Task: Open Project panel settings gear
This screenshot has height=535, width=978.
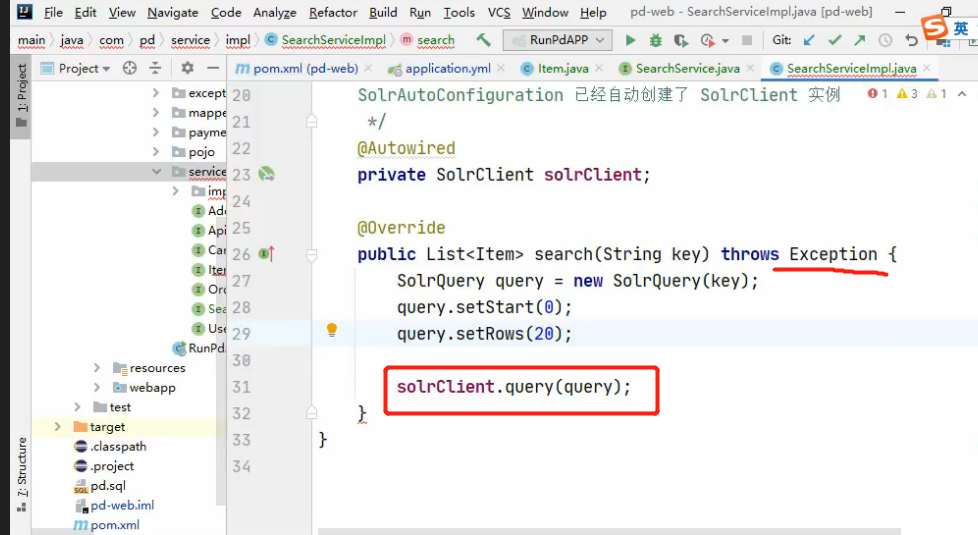Action: click(x=187, y=68)
